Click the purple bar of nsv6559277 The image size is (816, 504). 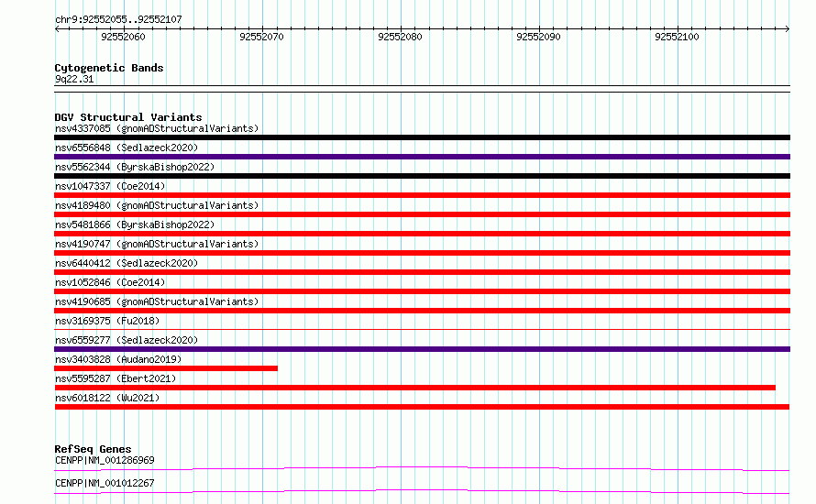pyautogui.click(x=422, y=349)
